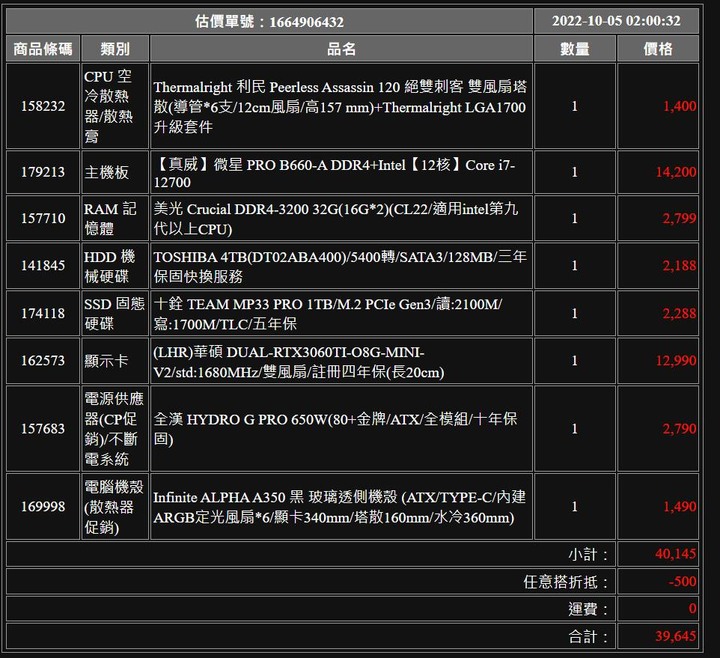
Task: Click the price 1,490
Action: [x=680, y=506]
